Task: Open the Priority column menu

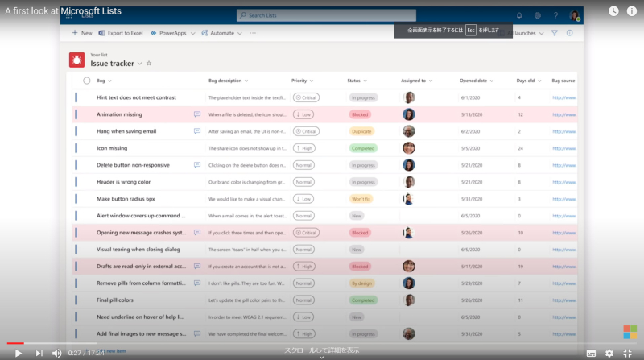Action: pyautogui.click(x=303, y=81)
